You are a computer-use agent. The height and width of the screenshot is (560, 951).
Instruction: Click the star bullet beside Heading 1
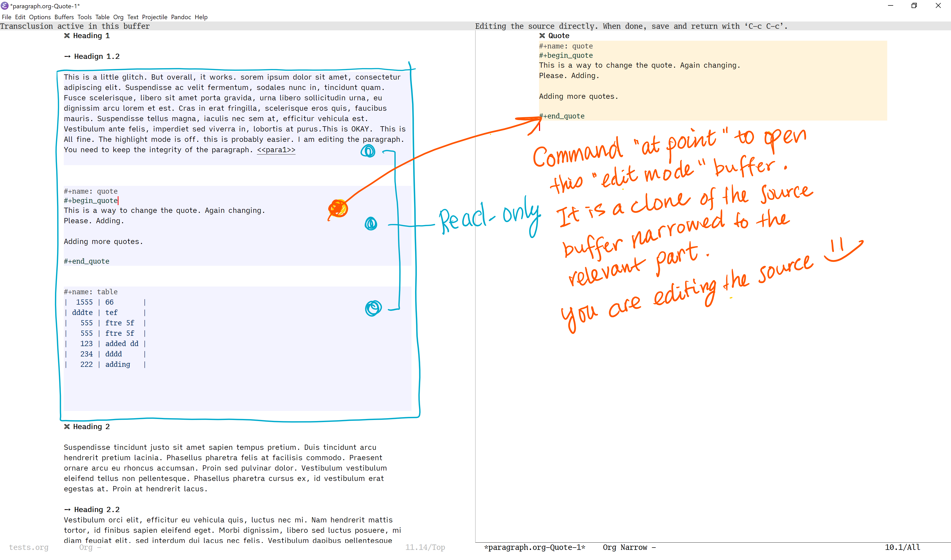(x=67, y=36)
